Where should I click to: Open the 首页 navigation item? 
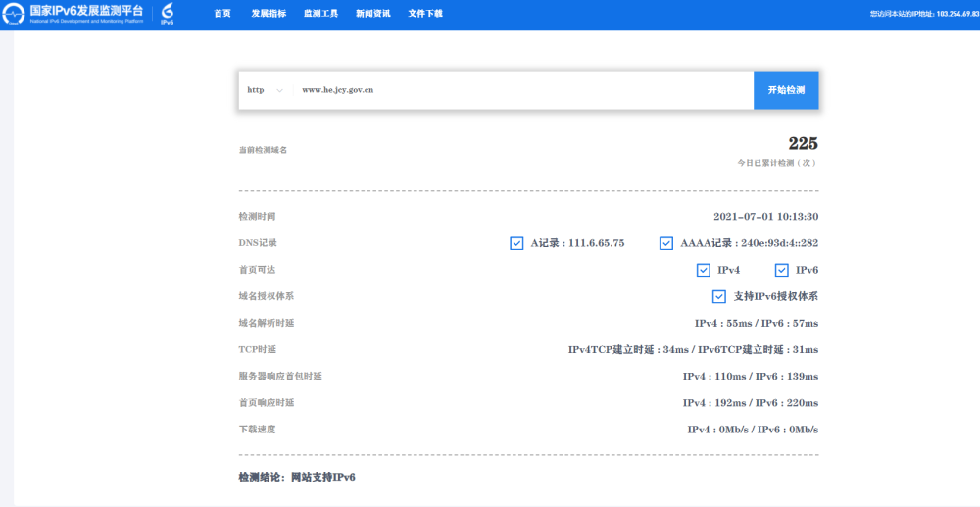[222, 14]
